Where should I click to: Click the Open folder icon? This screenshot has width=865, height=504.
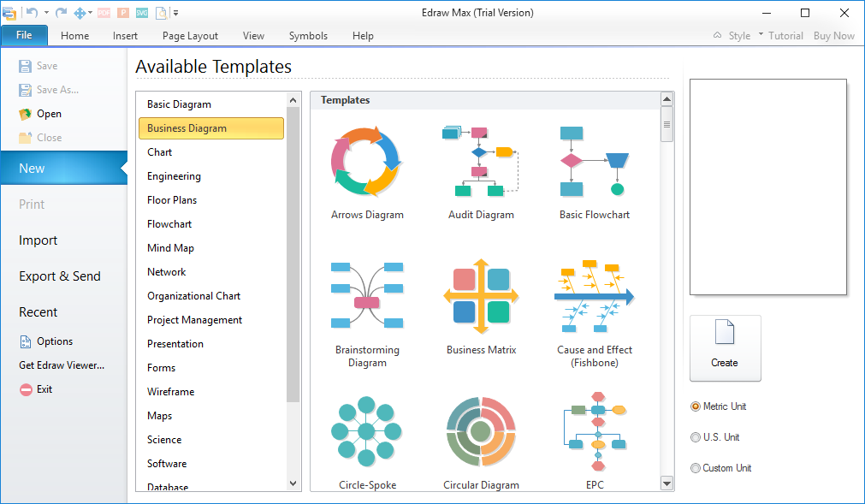click(25, 114)
